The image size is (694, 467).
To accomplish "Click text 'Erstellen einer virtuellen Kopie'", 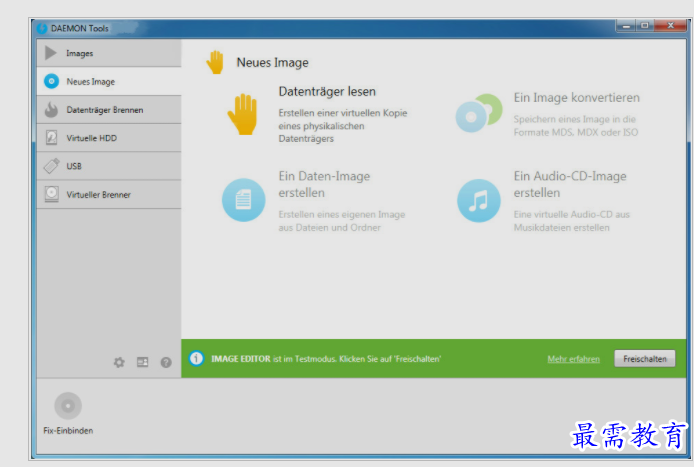I will pyautogui.click(x=343, y=113).
